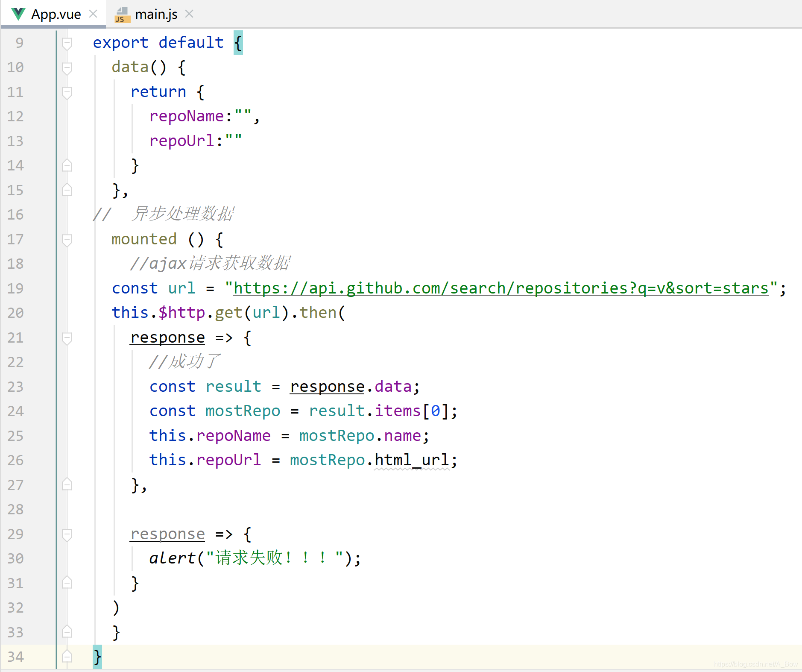Screen dimensions: 802x672
Task: Click the fold end marker at line 34
Action: point(67,657)
